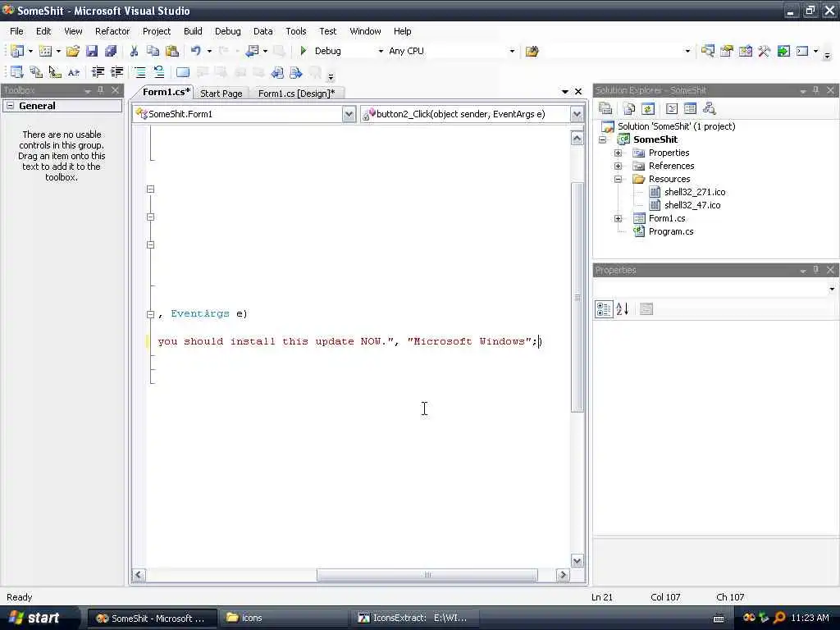Expand the References node in Solution Explorer
840x630 pixels.
[x=618, y=166]
